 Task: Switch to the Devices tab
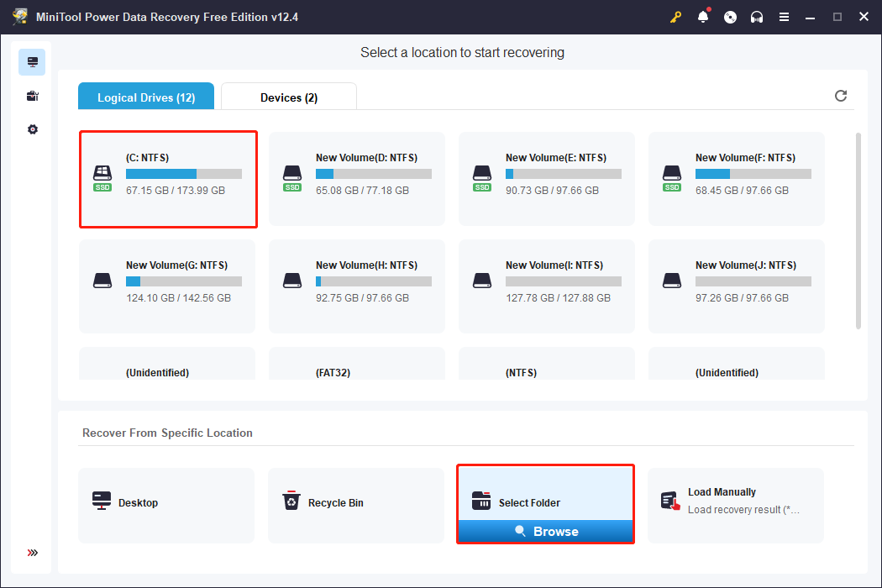[x=288, y=97]
